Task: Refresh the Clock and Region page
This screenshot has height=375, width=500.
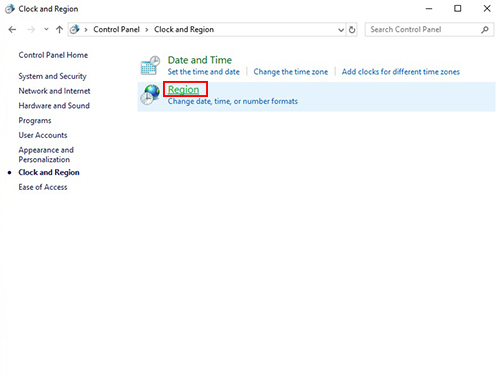Action: [352, 30]
